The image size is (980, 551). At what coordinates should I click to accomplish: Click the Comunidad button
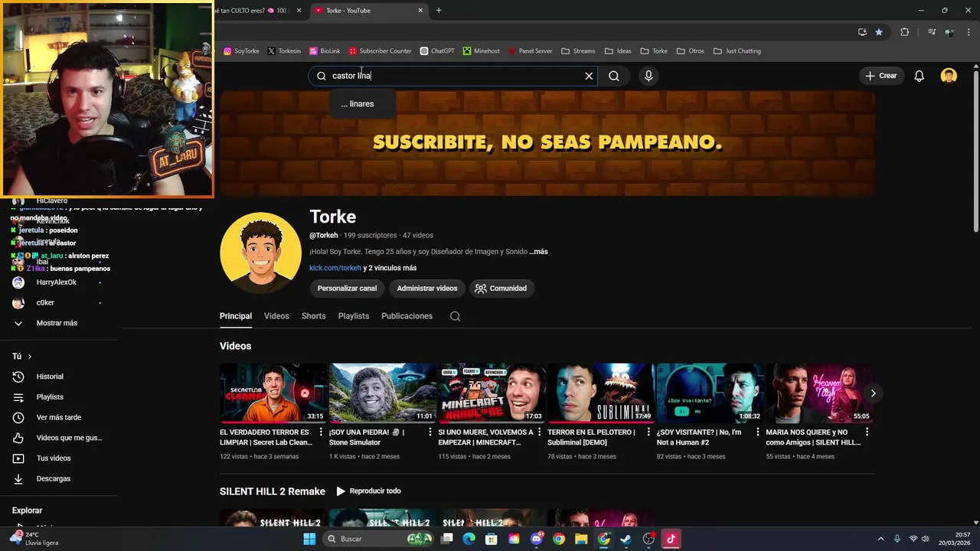501,289
